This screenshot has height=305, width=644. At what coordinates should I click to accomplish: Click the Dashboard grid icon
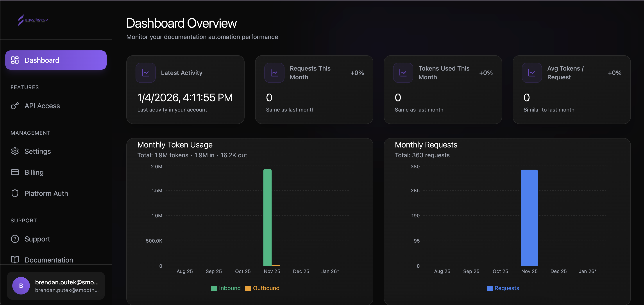[15, 60]
